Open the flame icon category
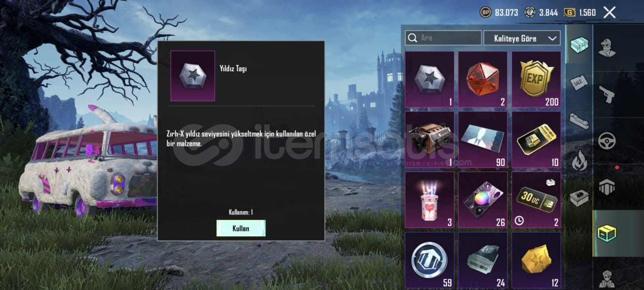 click(579, 160)
